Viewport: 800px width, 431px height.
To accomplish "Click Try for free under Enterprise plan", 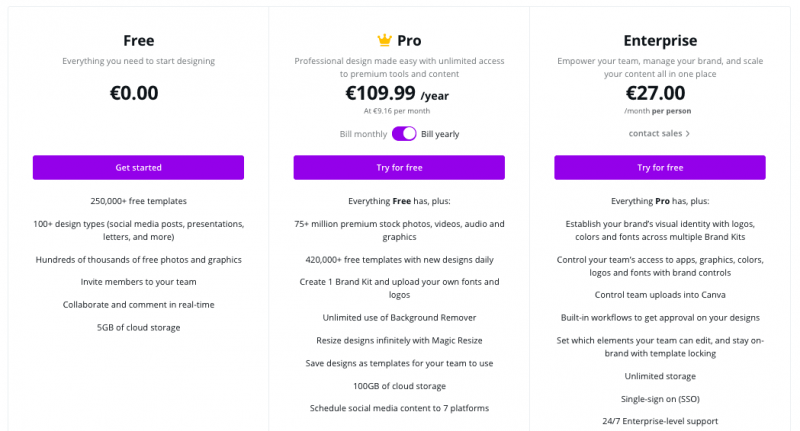I will 660,167.
